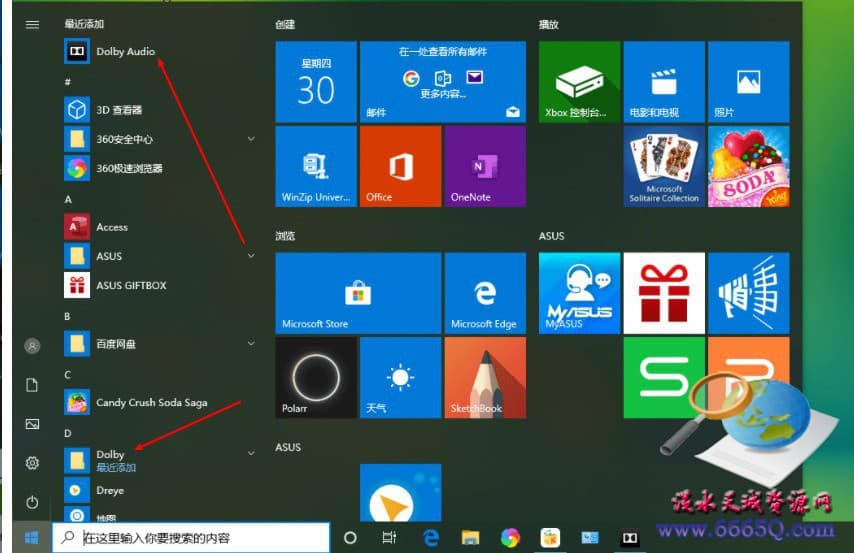854x553 pixels.
Task: Click the letter D section header
Action: [x=68, y=433]
